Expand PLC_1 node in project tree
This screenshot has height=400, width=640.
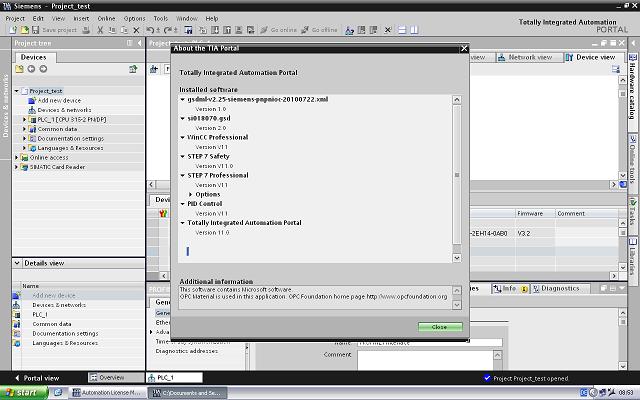point(25,119)
